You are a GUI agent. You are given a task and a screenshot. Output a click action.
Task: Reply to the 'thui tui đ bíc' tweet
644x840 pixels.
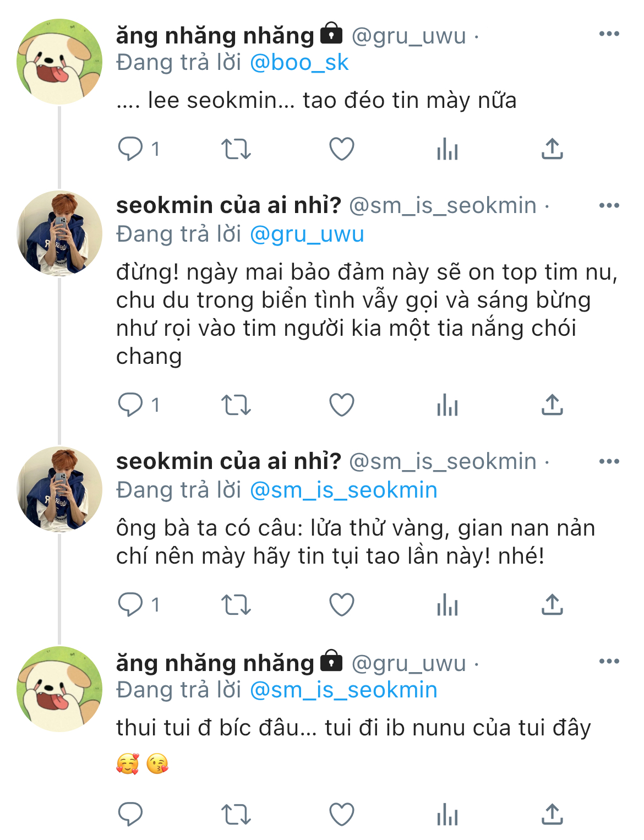coord(130,814)
